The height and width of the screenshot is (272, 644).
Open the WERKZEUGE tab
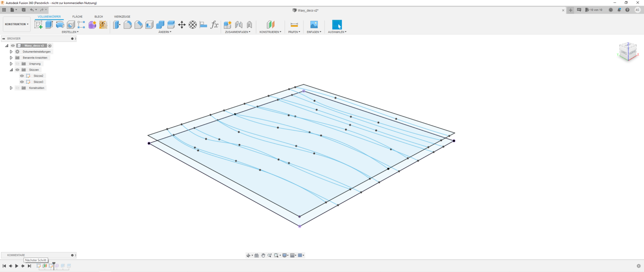tap(122, 17)
